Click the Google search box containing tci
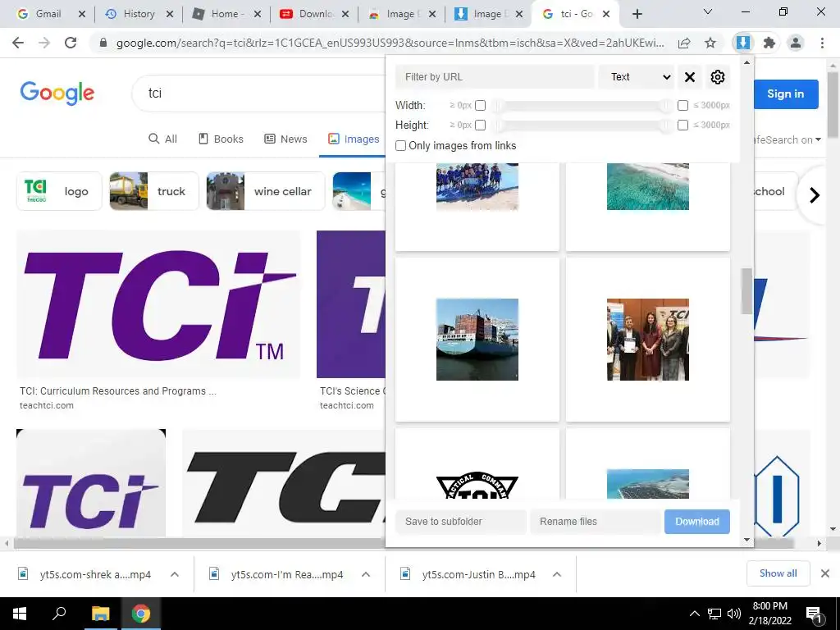Screen dimensions: 840x630 tap(258, 94)
